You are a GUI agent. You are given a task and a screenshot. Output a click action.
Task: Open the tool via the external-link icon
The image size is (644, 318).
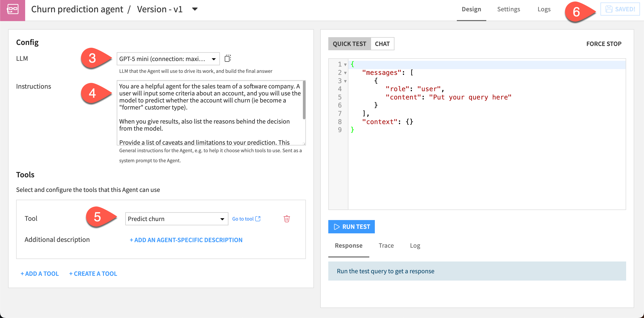point(258,219)
